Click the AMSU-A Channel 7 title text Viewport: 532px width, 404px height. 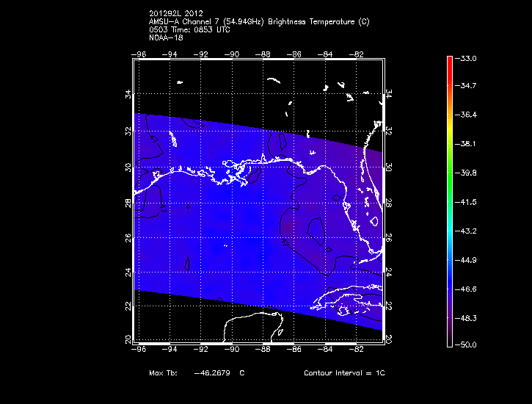[259, 22]
